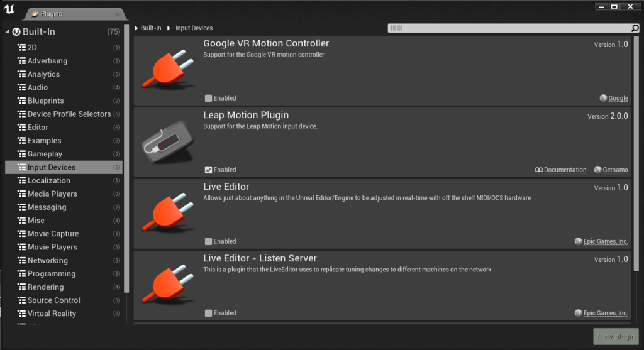644x350 pixels.
Task: Open the Movie Capture category
Action: (x=64, y=234)
